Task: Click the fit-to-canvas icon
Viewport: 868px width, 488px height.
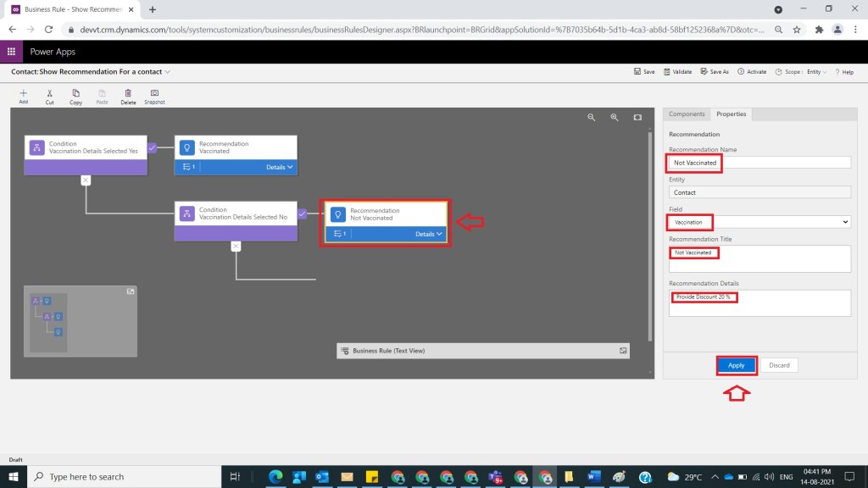Action: [637, 118]
